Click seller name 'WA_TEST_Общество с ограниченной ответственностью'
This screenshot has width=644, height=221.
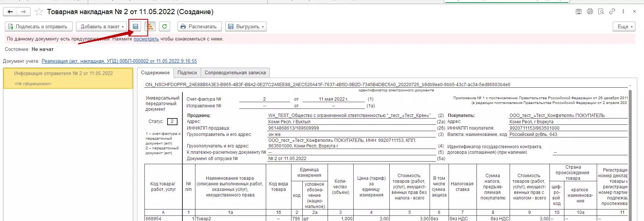(349, 116)
